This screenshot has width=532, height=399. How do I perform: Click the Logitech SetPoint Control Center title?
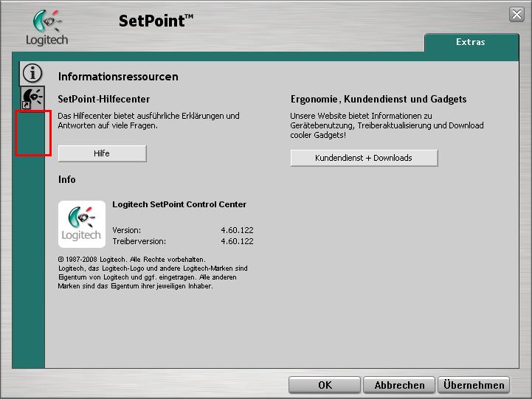(179, 204)
